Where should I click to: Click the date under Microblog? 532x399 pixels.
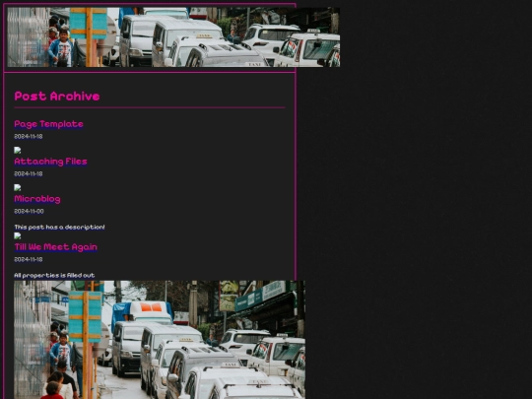point(29,211)
